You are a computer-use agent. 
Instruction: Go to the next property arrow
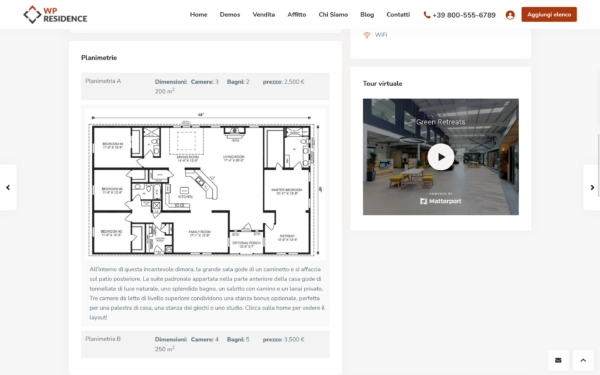coord(592,188)
